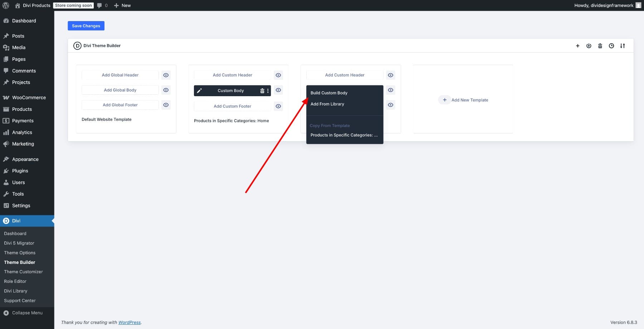Click the power icon in Theme Builder header
The width and height of the screenshot is (644, 329).
(589, 46)
